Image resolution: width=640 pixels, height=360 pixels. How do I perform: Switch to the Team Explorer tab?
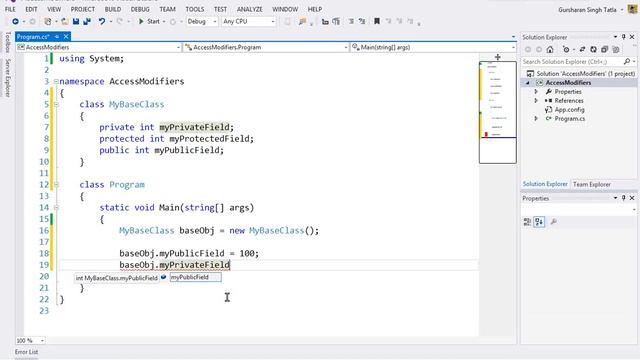[592, 184]
